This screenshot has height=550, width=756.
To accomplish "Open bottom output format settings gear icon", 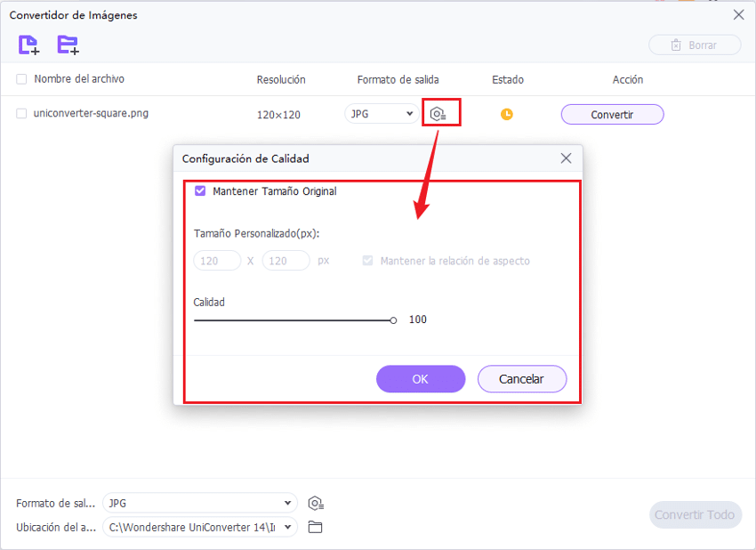I will pos(315,503).
